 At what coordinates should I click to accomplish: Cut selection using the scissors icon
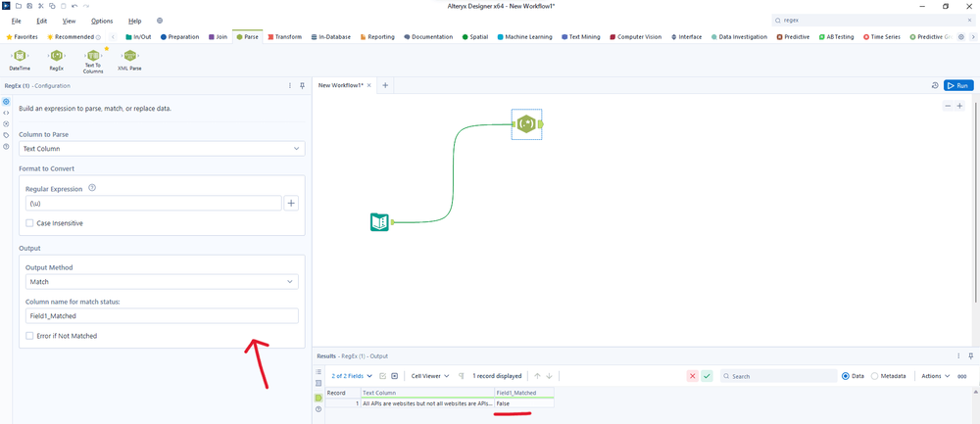click(40, 6)
